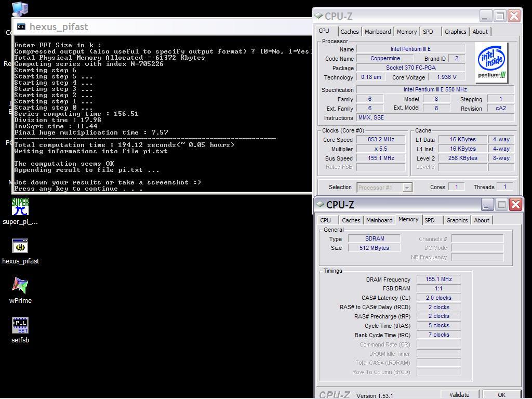
Task: Open the About tab in the upper CPU-Z window
Action: (480, 32)
